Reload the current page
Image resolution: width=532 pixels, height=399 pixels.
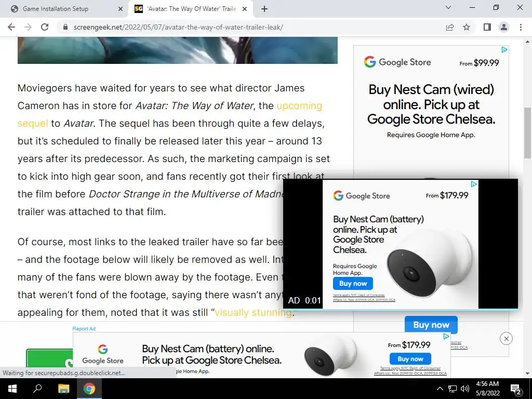[x=45, y=27]
